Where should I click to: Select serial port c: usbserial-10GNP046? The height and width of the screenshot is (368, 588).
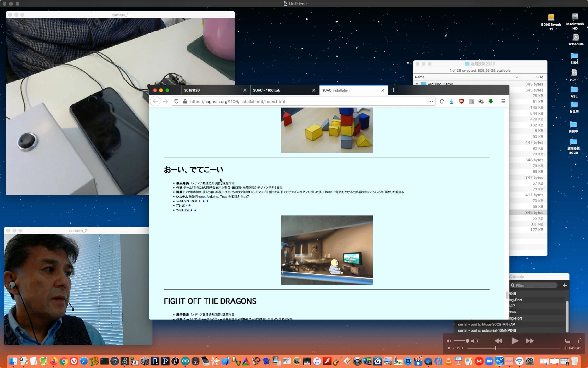point(487,330)
